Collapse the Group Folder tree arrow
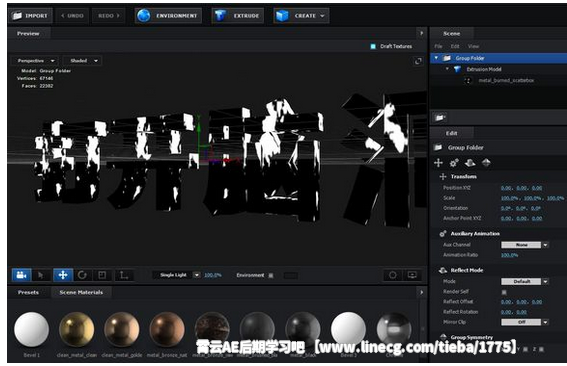 pos(436,58)
